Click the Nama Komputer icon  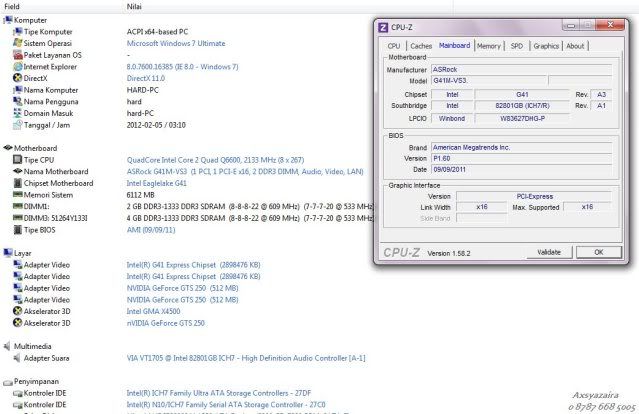click(18, 90)
